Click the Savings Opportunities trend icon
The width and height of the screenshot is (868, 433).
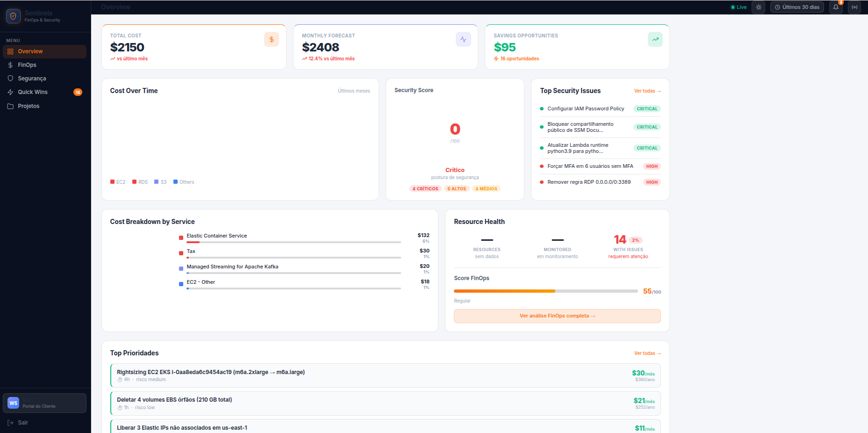point(655,39)
